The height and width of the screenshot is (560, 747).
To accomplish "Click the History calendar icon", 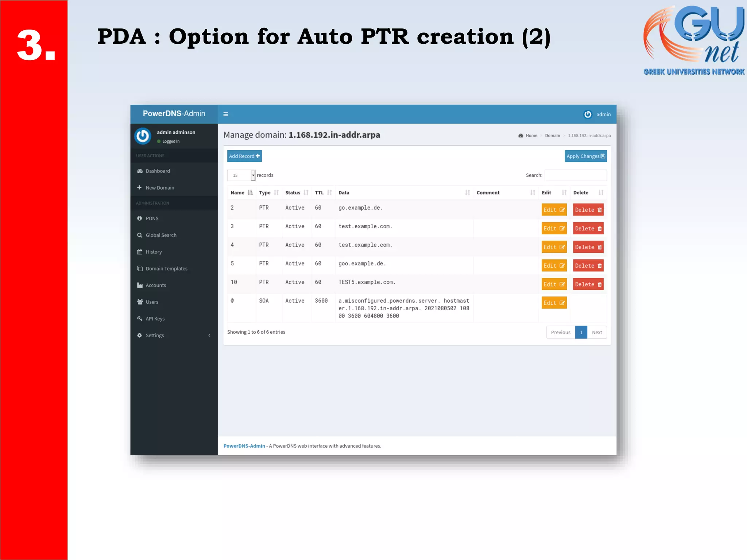I will tap(139, 252).
